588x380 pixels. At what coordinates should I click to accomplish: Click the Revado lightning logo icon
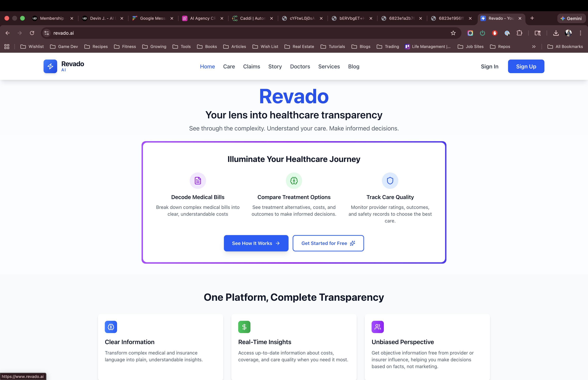(x=50, y=66)
